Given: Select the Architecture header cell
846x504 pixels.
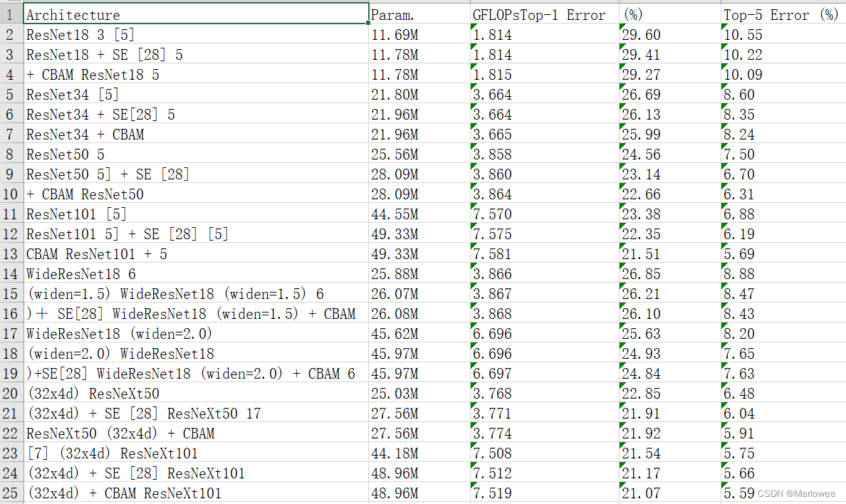Looking at the screenshot, I should (197, 14).
